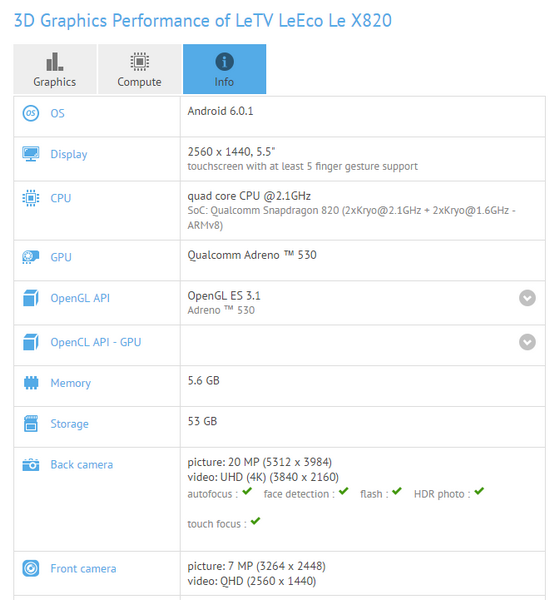This screenshot has height=600, width=555.
Task: Click the Memory chip icon
Action: click(x=31, y=383)
